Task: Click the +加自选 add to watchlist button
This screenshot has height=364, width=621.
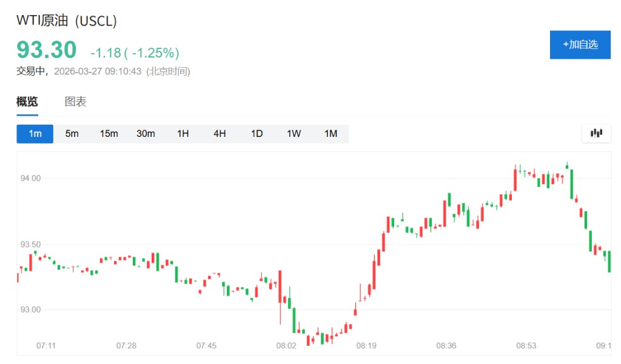Action: pos(580,44)
